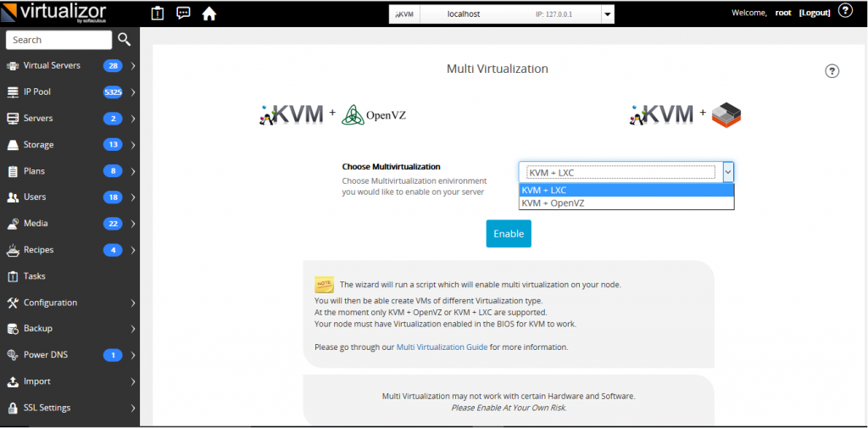Viewport: 868px width, 428px height.
Task: Click the Storage sidebar icon
Action: [x=13, y=145]
